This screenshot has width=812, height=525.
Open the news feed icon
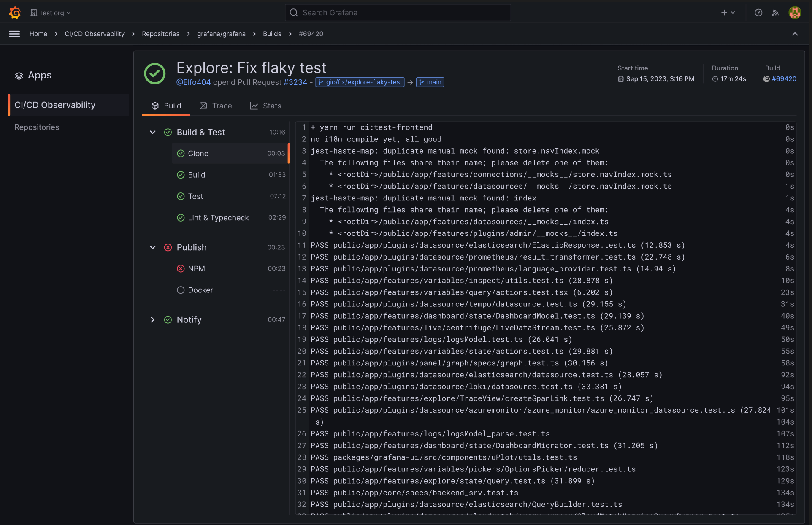click(x=776, y=13)
